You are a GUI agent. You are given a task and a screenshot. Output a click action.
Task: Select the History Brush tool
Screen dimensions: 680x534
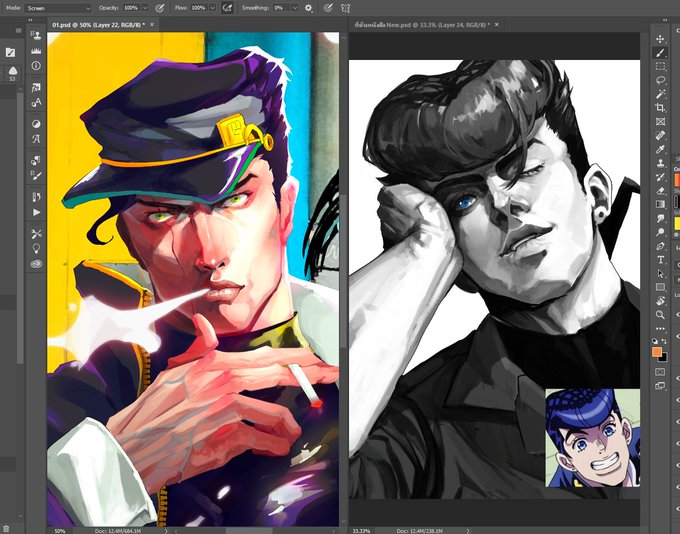click(x=660, y=177)
